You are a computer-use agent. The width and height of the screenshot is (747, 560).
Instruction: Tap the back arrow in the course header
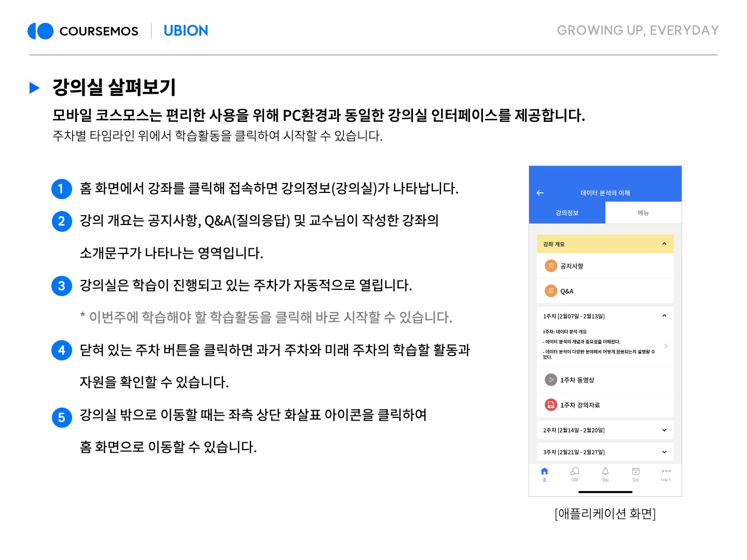pyautogui.click(x=540, y=193)
